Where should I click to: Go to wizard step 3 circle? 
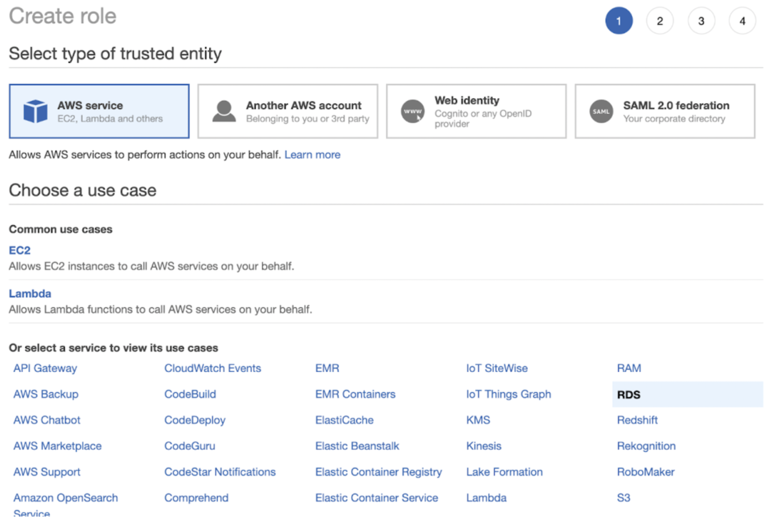(701, 21)
